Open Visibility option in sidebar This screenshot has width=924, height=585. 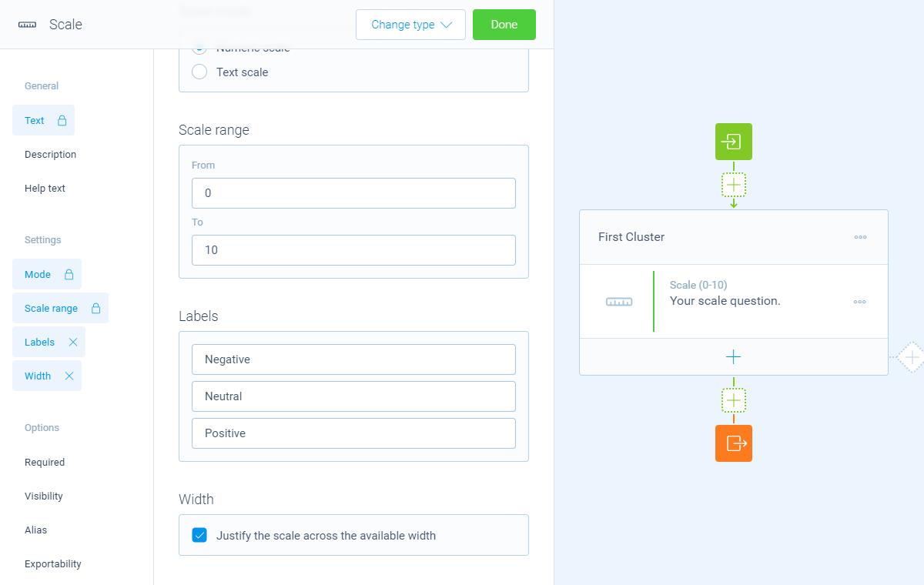coord(44,496)
